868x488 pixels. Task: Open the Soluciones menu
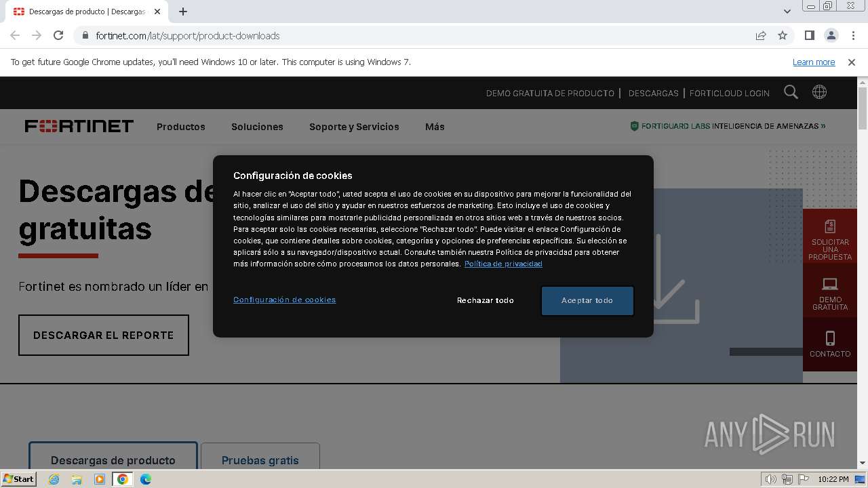(257, 127)
